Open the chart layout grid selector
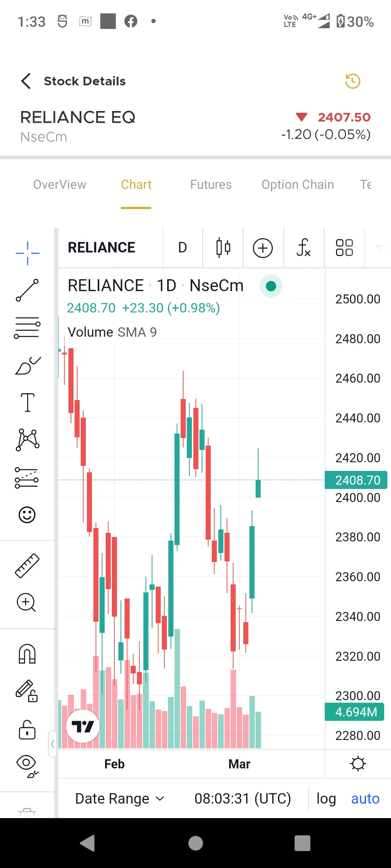The image size is (391, 868). [344, 248]
